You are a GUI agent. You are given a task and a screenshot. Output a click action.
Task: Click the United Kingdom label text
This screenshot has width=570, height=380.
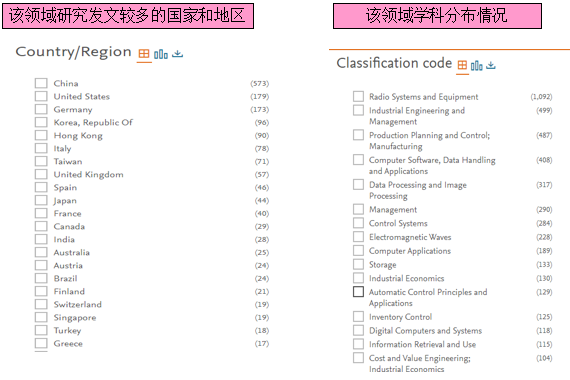point(88,175)
